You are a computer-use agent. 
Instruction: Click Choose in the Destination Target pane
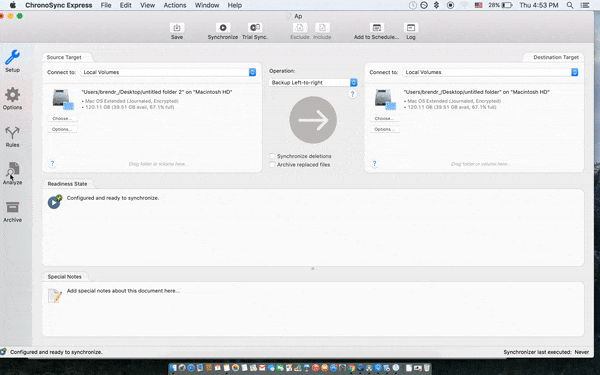click(x=384, y=119)
